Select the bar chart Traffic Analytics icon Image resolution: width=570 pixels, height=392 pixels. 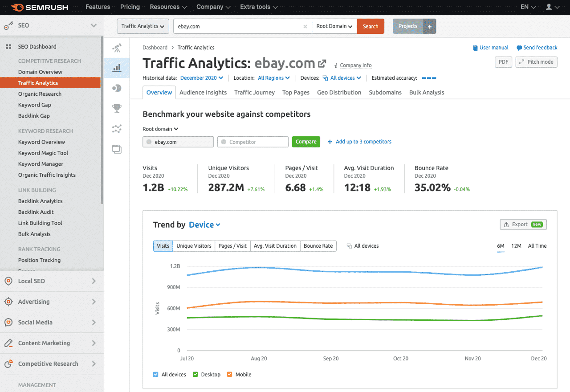click(117, 68)
